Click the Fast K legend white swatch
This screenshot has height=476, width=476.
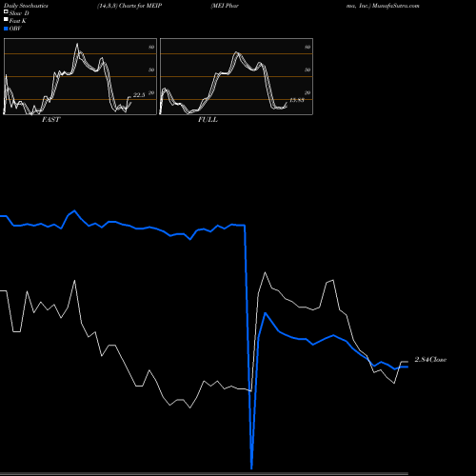coord(6,19)
